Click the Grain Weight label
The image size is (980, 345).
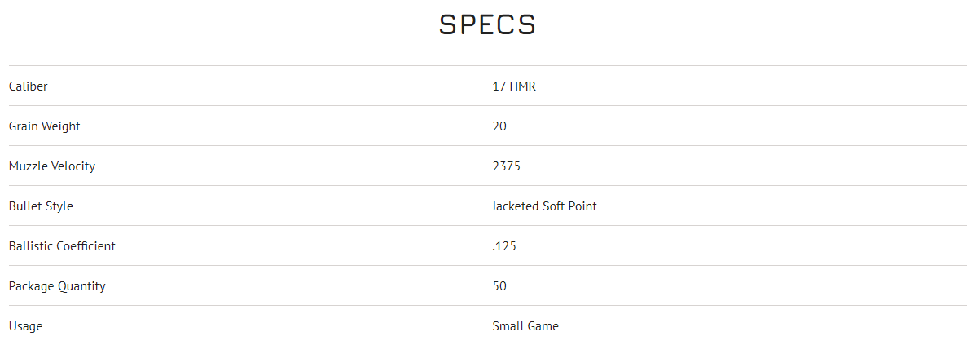tap(45, 126)
